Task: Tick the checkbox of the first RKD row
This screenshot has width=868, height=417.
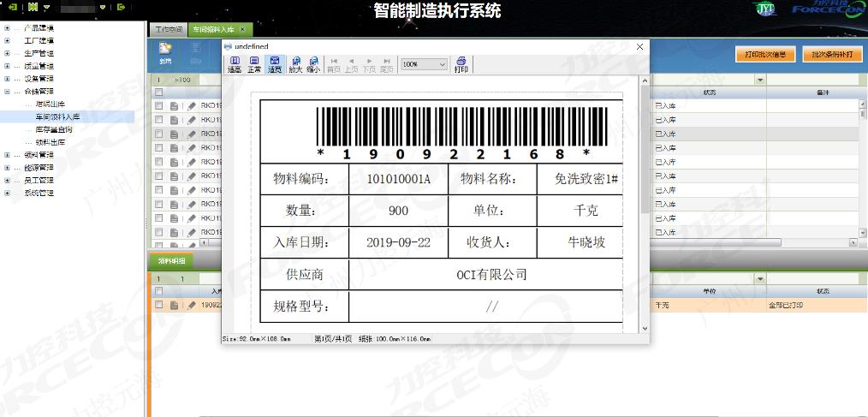Action: coord(159,106)
